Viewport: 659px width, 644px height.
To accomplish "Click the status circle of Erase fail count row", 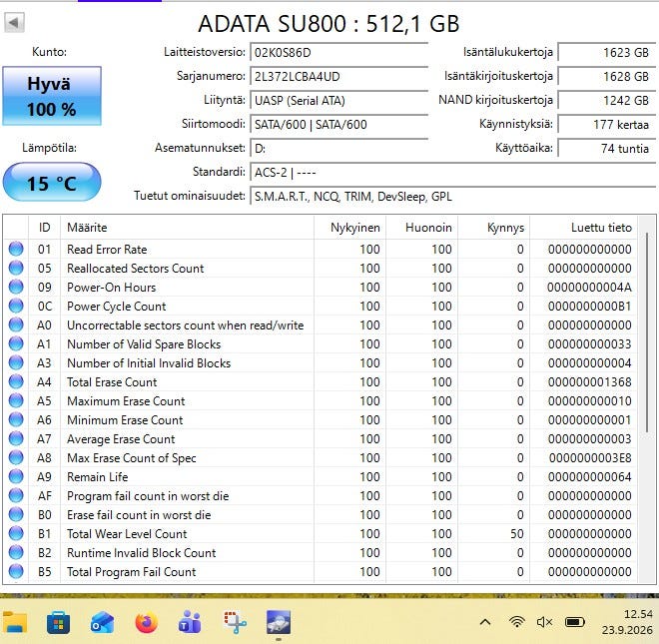I will [x=16, y=514].
